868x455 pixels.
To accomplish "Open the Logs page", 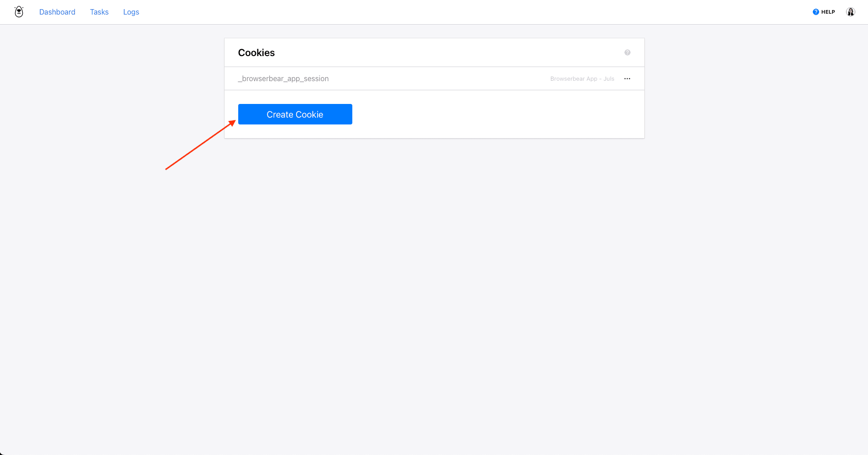I will pyautogui.click(x=131, y=12).
